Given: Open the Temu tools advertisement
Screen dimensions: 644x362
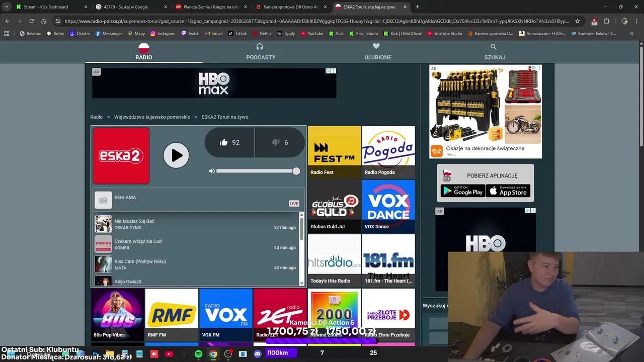Looking at the screenshot, I should pyautogui.click(x=486, y=111).
